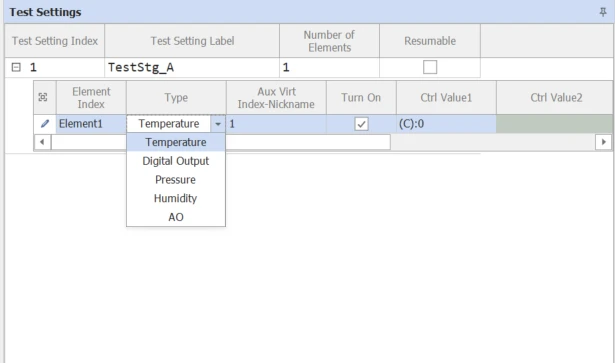Click the Ctrl Value2 column header
Screen dimensions: 615x363
tap(555, 98)
